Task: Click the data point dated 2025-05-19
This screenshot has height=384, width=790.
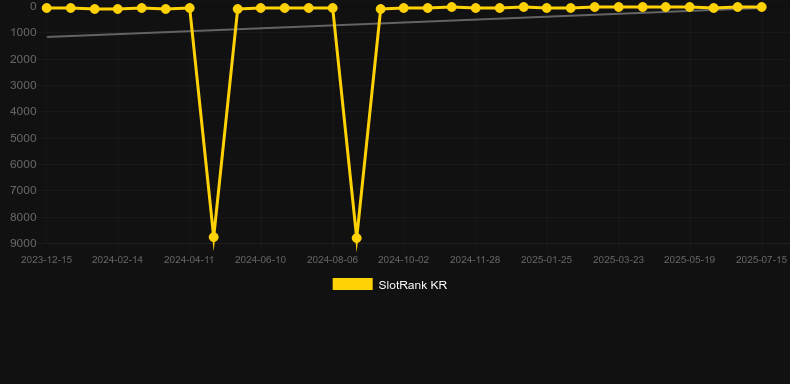Action: point(690,7)
